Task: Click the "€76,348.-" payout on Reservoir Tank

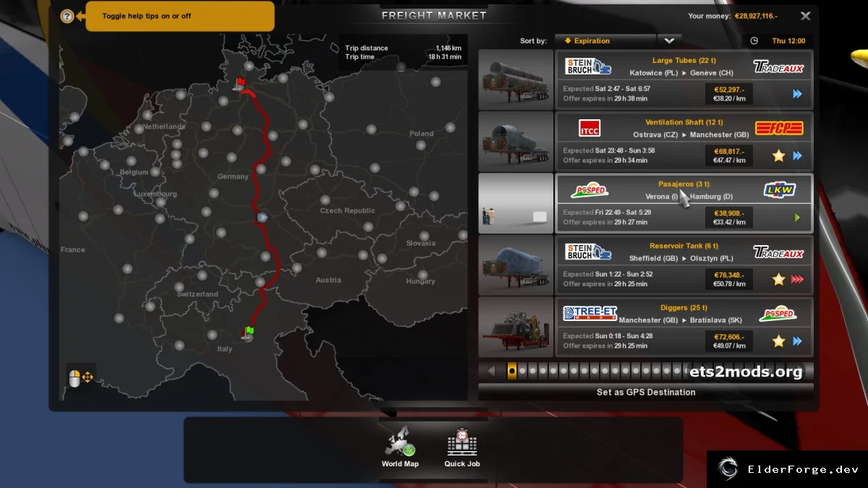Action: pos(729,275)
